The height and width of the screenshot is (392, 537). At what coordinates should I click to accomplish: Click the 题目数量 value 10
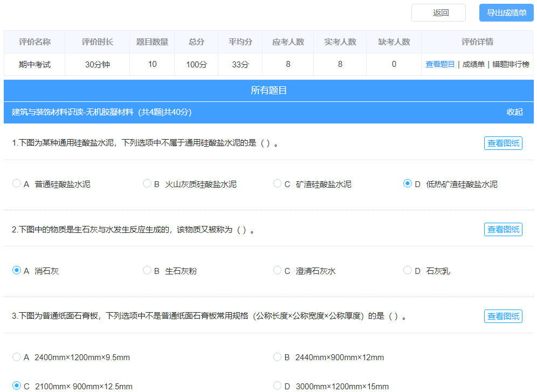[x=152, y=64]
